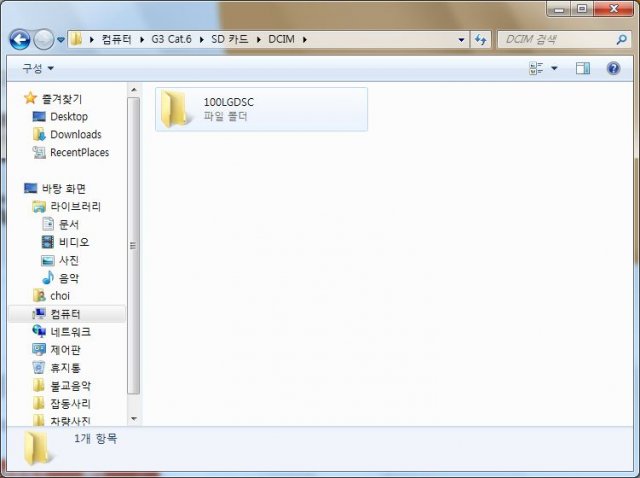Viewport: 640px width, 478px height.
Task: Click the 라이브러리 library icon
Action: click(39, 207)
